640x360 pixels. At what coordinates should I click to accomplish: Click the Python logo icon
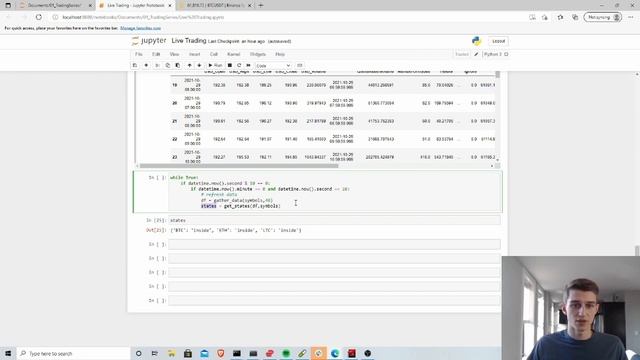point(476,41)
